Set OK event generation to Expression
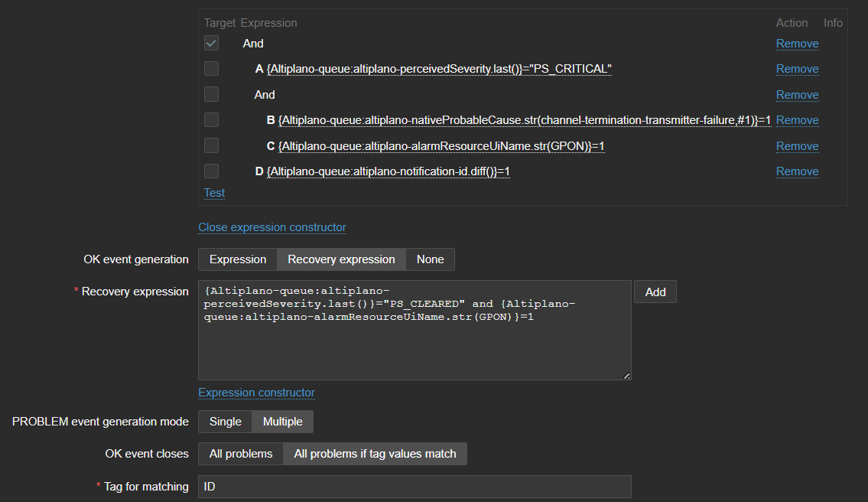This screenshot has height=502, width=868. point(238,259)
